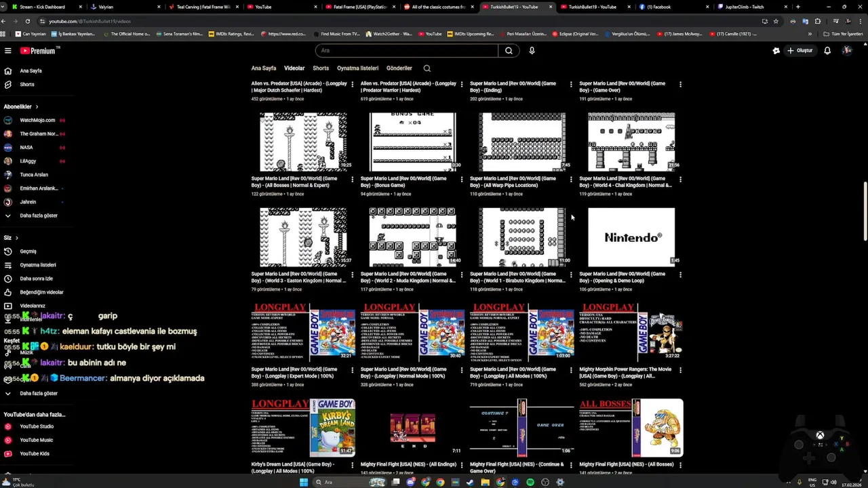Open the World 1 Birabuto Kingdom video title

click(517, 277)
